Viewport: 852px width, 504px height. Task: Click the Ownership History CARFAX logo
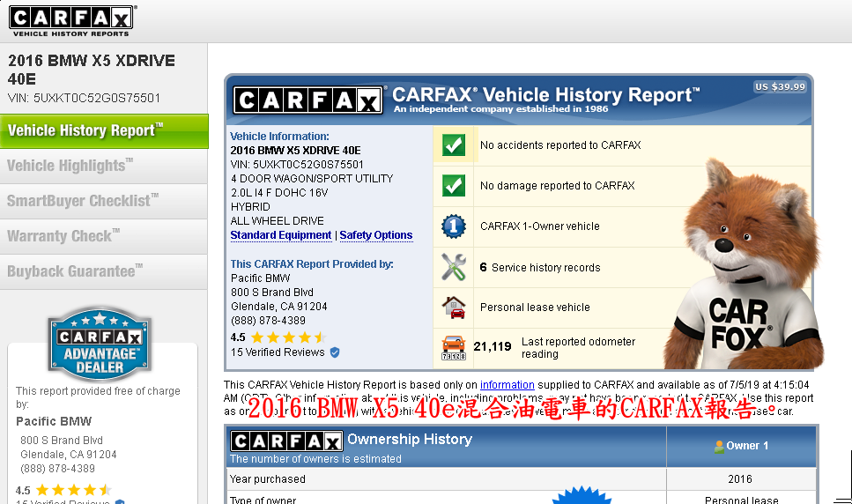[286, 441]
